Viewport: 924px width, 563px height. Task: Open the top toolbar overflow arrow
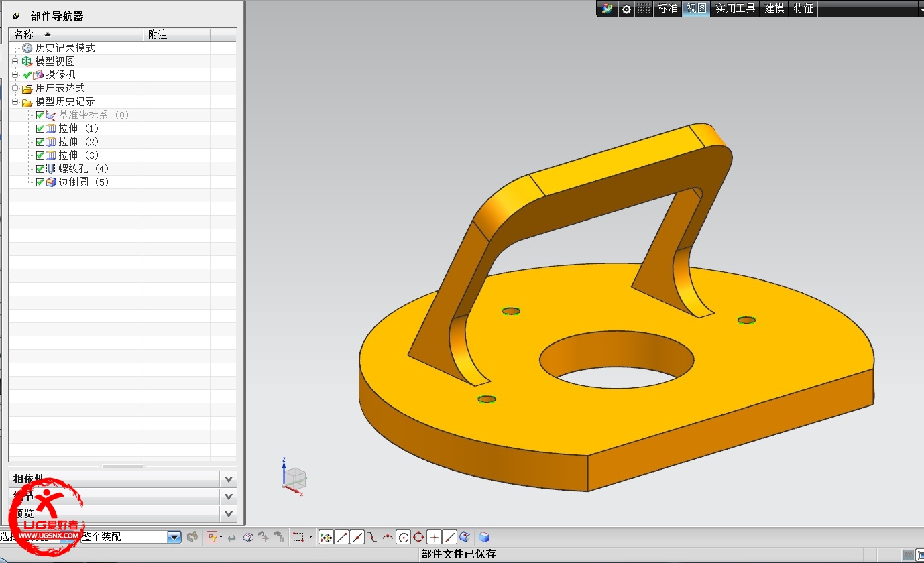921,9
